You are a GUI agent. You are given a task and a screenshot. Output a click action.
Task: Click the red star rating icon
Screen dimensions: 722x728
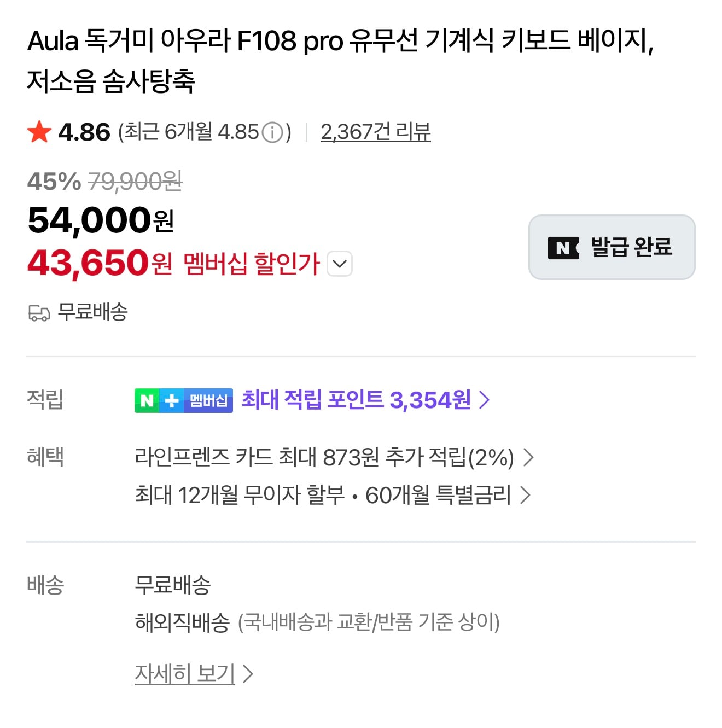pyautogui.click(x=39, y=132)
